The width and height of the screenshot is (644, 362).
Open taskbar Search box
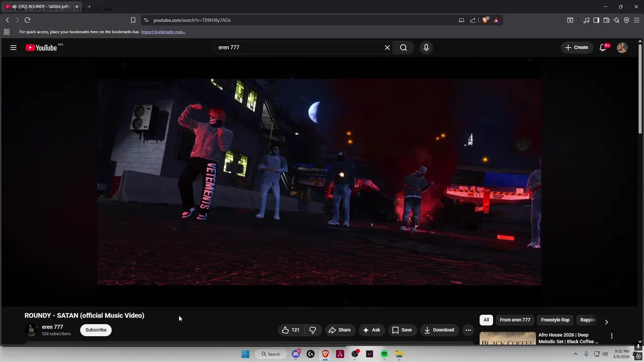[x=271, y=354]
